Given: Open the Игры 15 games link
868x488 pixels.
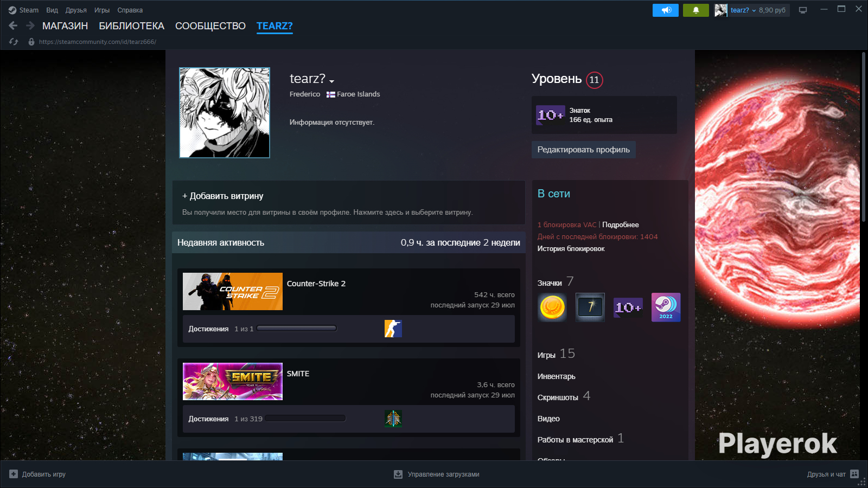Looking at the screenshot, I should coord(556,354).
